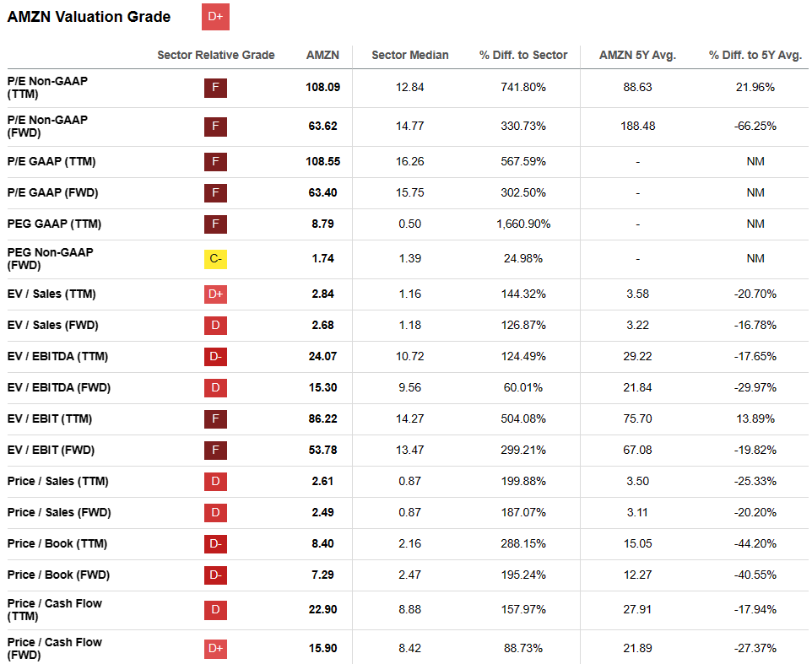The width and height of the screenshot is (812, 664).
Task: Click D grade badge for Price / Sales (TTM)
Action: coord(216,482)
